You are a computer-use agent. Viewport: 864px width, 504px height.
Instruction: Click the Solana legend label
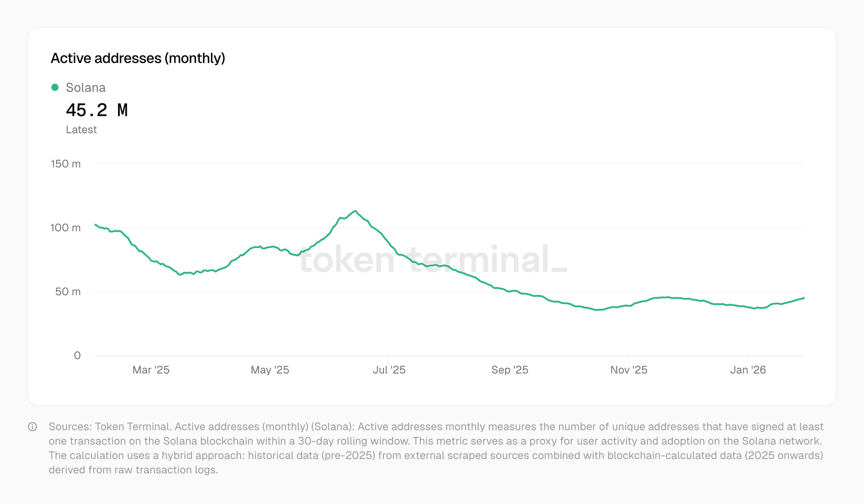pyautogui.click(x=85, y=88)
